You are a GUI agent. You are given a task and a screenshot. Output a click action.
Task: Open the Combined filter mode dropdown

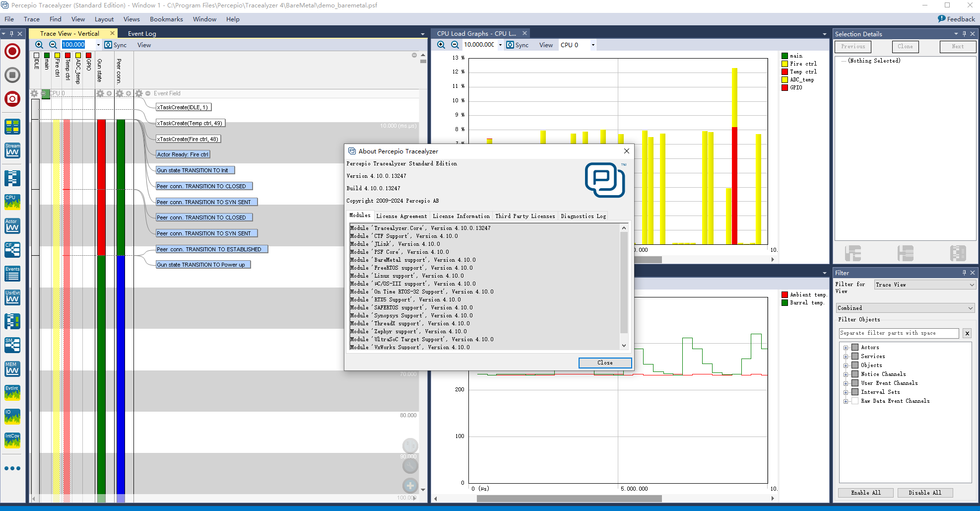pos(906,308)
